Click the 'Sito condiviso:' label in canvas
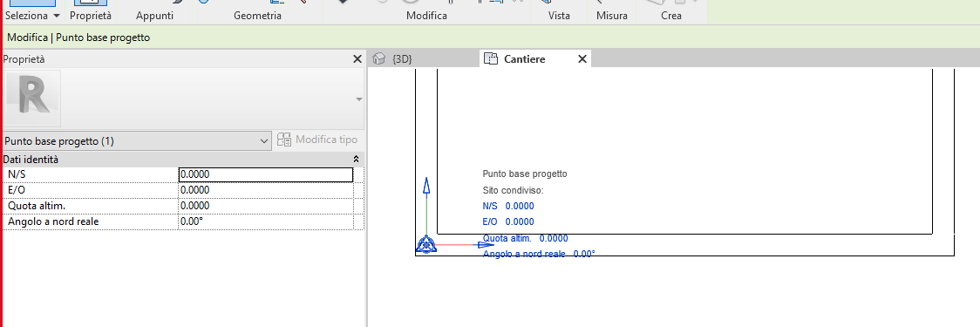Image resolution: width=980 pixels, height=327 pixels. coord(514,190)
